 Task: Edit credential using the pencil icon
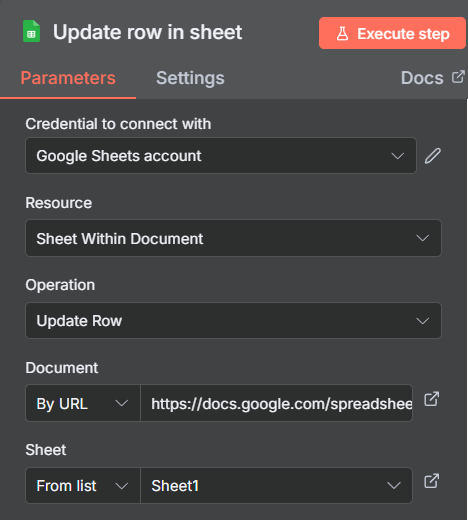tap(433, 156)
